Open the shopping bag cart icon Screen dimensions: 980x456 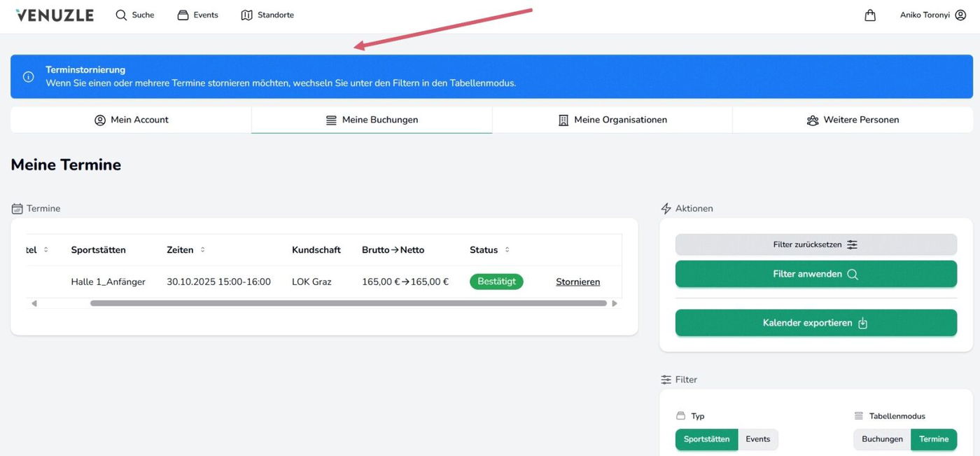tap(870, 15)
